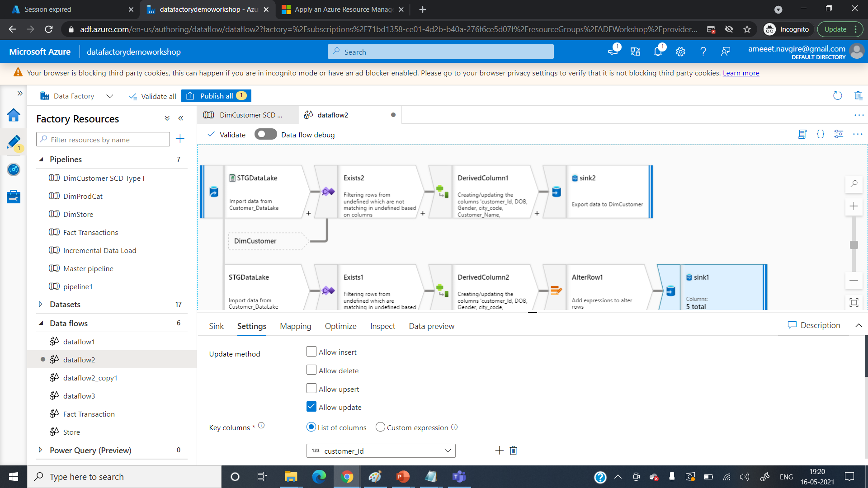Enable the Allow upsert checkbox
The height and width of the screenshot is (488, 868).
pyautogui.click(x=311, y=389)
